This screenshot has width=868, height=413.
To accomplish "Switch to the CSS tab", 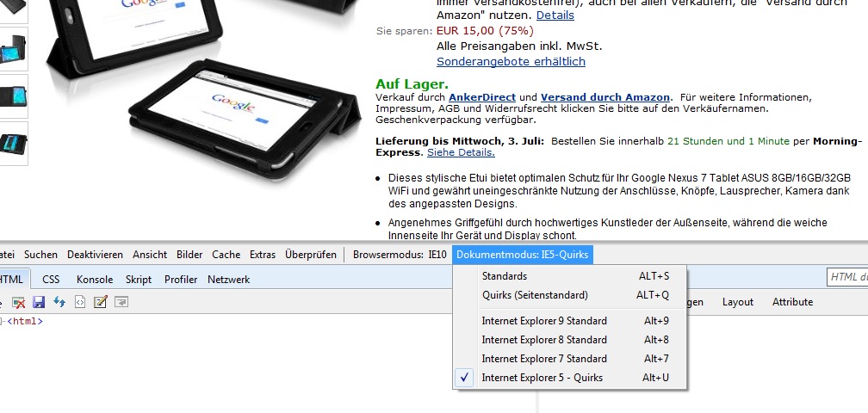I will [51, 280].
